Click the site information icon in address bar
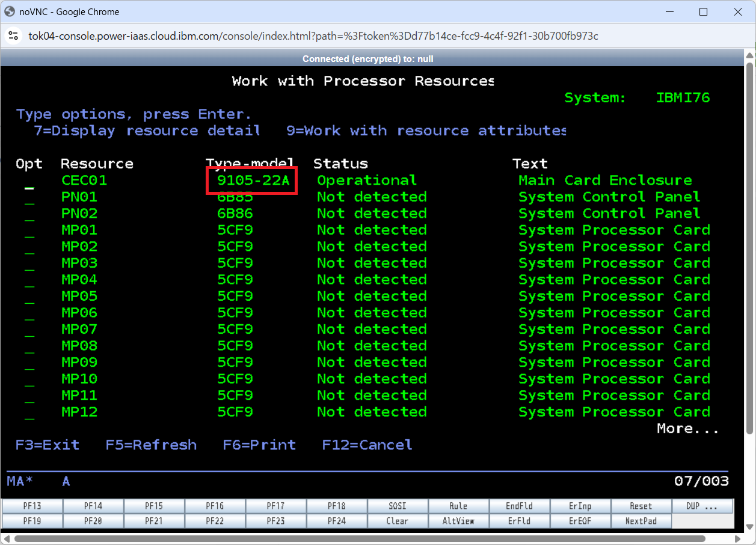The width and height of the screenshot is (756, 545). click(13, 36)
